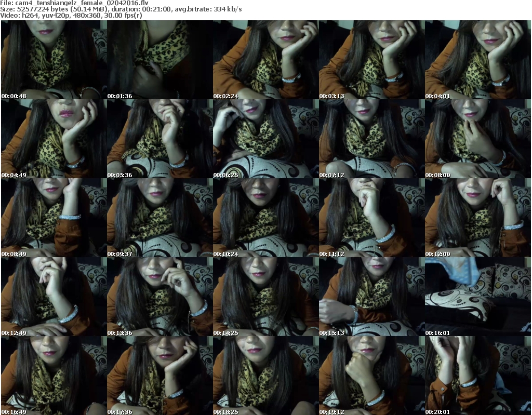The height and width of the screenshot is (415, 532).
Task: Click the Video line showing h264, yuv420p
Action: coord(71,15)
